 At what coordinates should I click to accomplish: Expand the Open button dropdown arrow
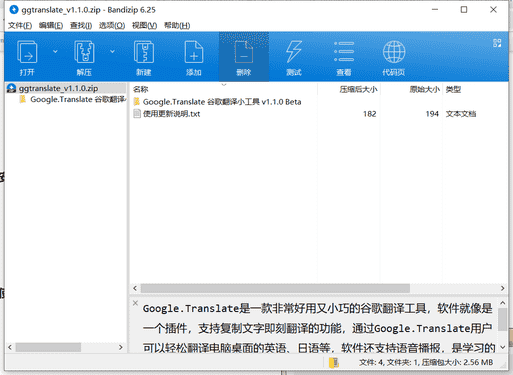55,51
